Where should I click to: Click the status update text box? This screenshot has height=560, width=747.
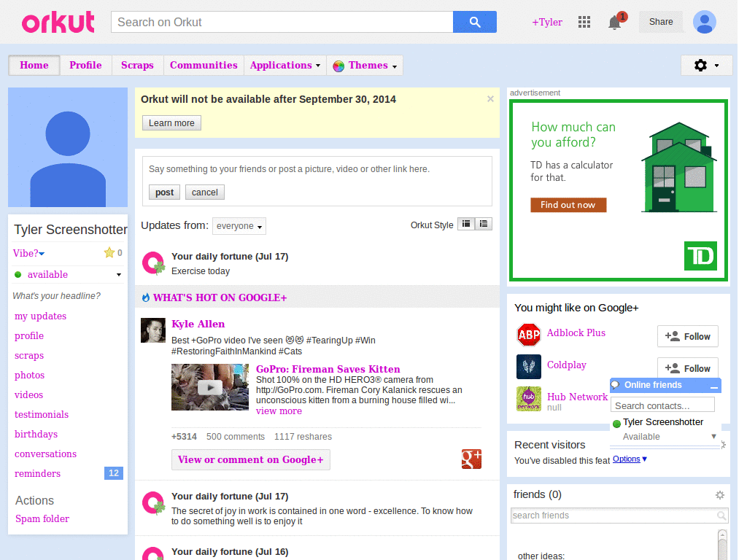317,169
